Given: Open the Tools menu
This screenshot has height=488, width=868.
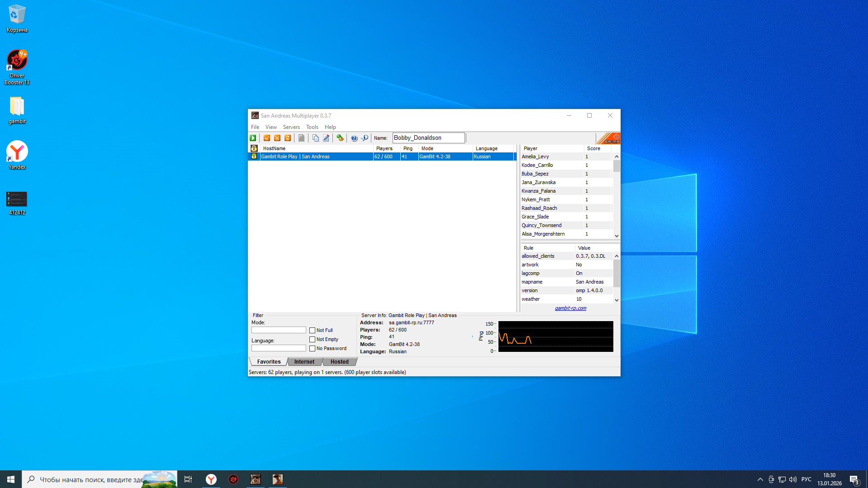Looking at the screenshot, I should [312, 127].
